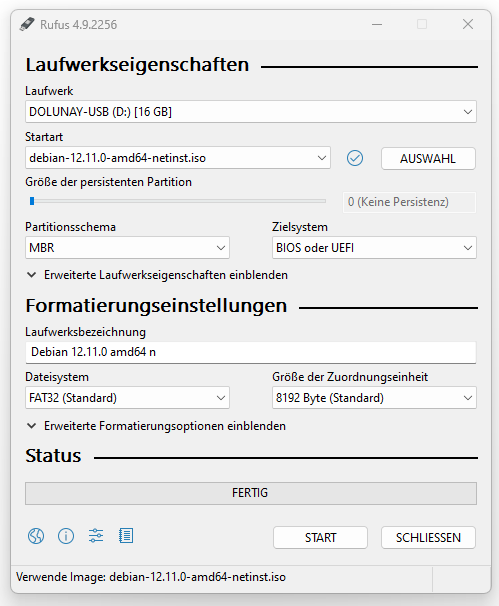Open the Startart ISO selection dropdown

178,158
